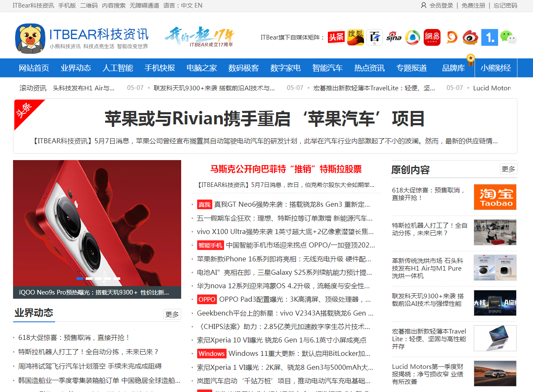Screen dimensions: 533x392
Task: Open 专题报道 navigation item
Action: (412, 68)
